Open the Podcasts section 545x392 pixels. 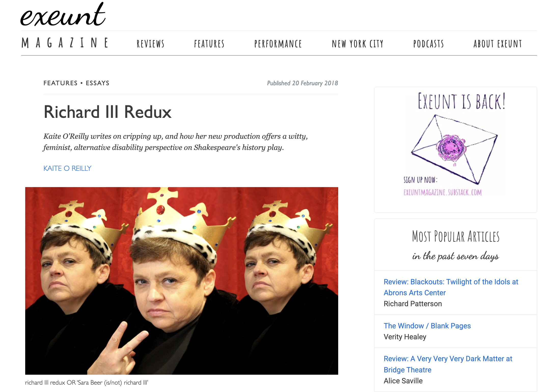[429, 44]
